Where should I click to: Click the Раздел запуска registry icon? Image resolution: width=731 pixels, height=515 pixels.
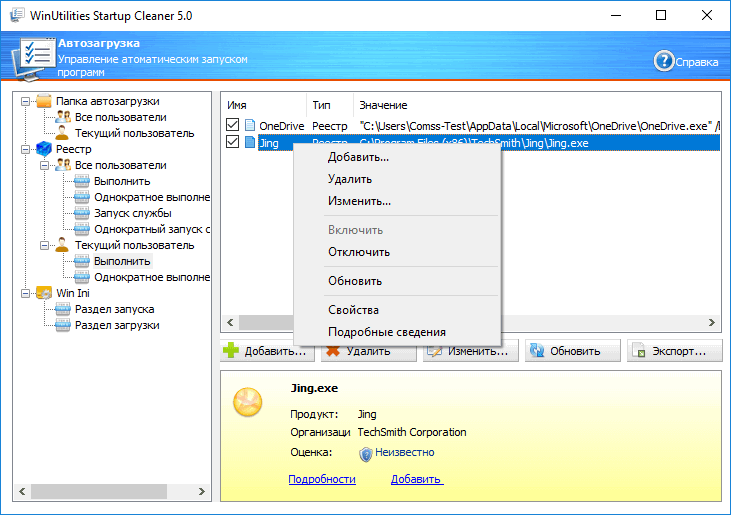[63, 309]
